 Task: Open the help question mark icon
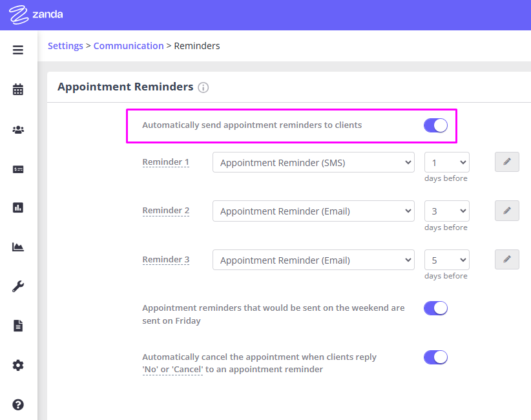coord(17,404)
